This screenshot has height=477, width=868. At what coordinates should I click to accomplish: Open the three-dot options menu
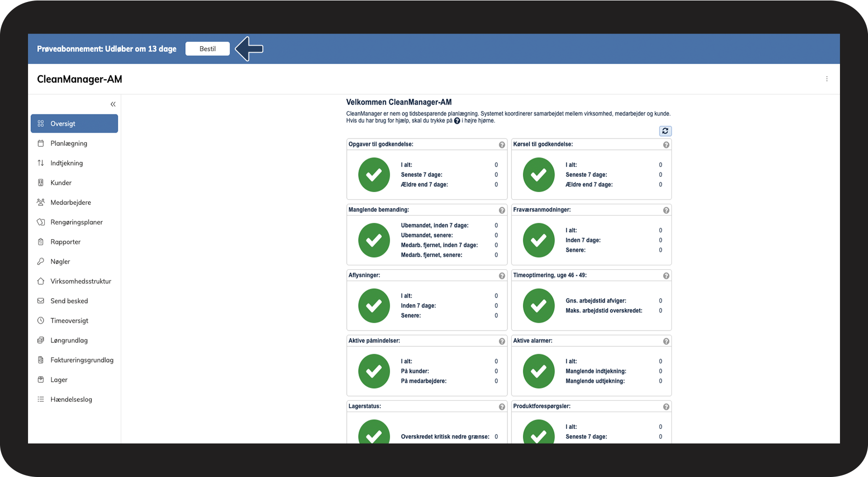(x=827, y=79)
